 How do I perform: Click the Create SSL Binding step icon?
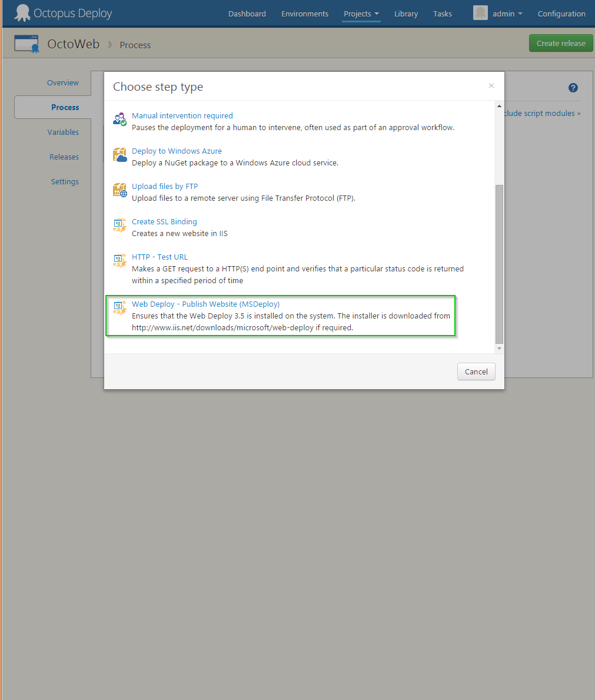point(119,225)
